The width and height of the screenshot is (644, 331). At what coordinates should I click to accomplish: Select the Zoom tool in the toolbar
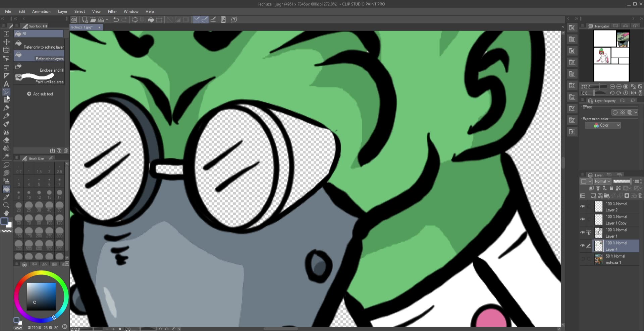pos(6,204)
